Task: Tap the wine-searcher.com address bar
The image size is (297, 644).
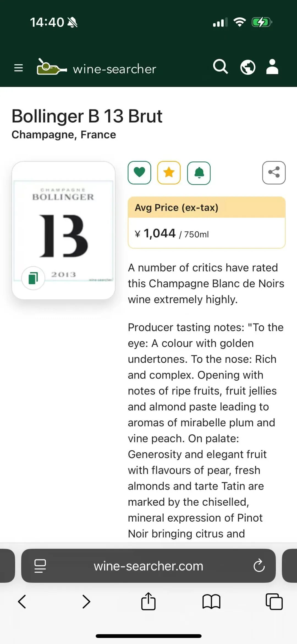Action: pos(148,566)
